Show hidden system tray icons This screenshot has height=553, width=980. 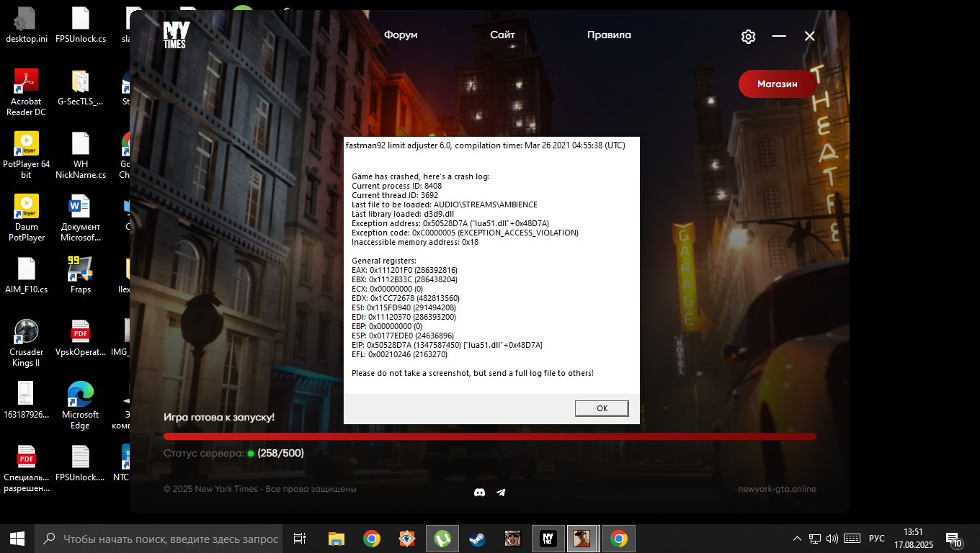click(797, 539)
